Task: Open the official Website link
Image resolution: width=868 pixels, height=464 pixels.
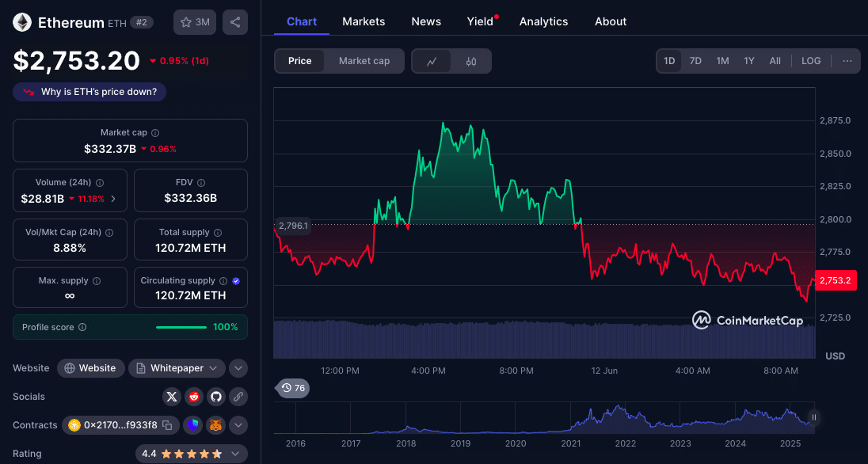Action: pos(90,368)
